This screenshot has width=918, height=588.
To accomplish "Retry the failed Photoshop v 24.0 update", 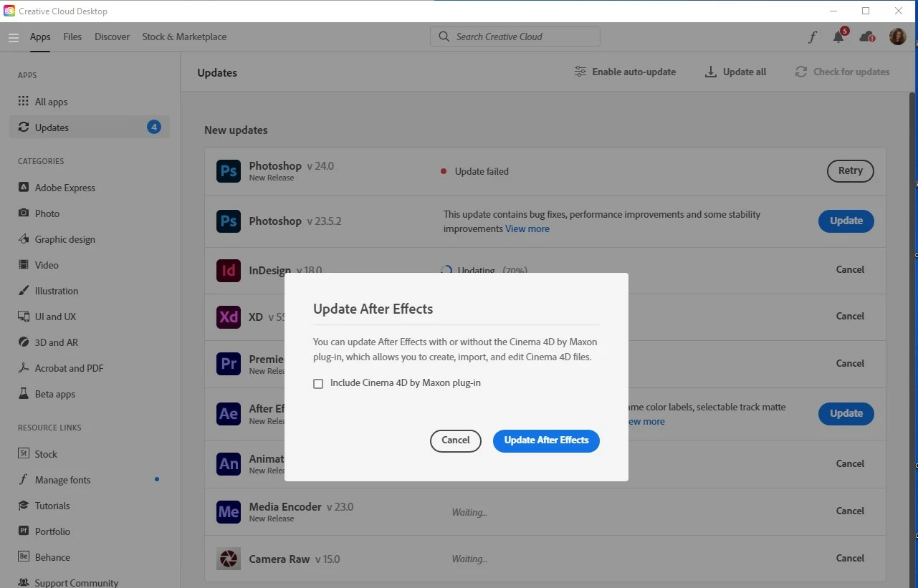I will click(851, 171).
